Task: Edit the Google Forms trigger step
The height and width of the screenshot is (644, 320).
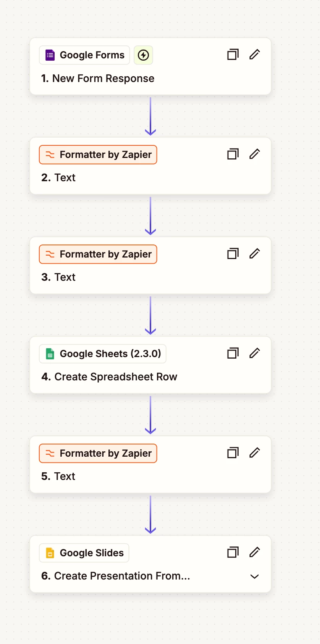Action: 255,55
